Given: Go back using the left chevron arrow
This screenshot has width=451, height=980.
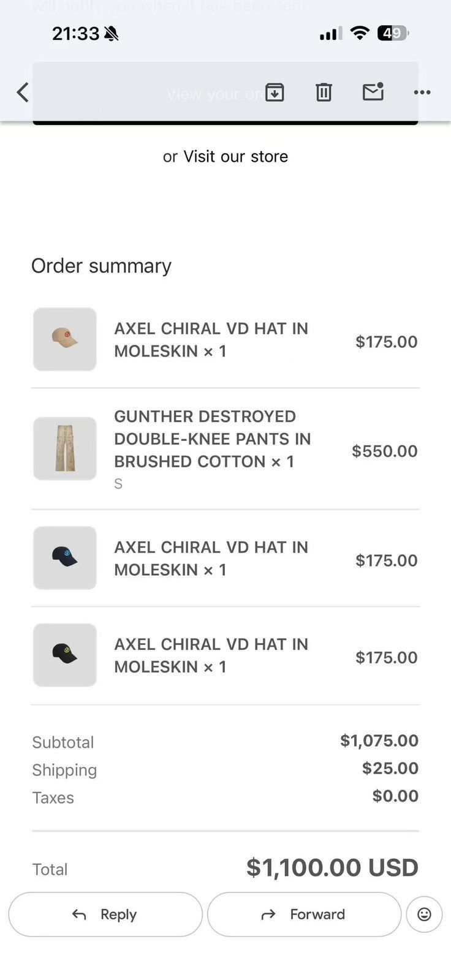Looking at the screenshot, I should point(23,92).
